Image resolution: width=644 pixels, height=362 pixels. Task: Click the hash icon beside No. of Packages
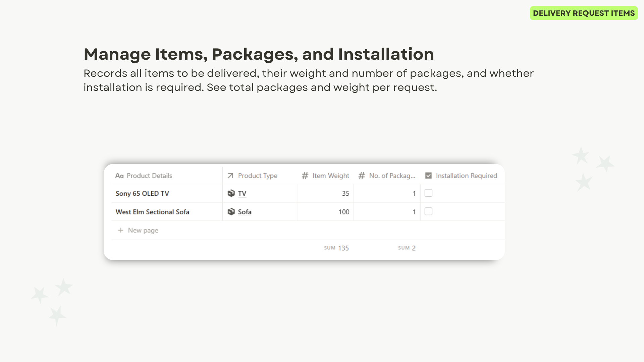click(362, 176)
